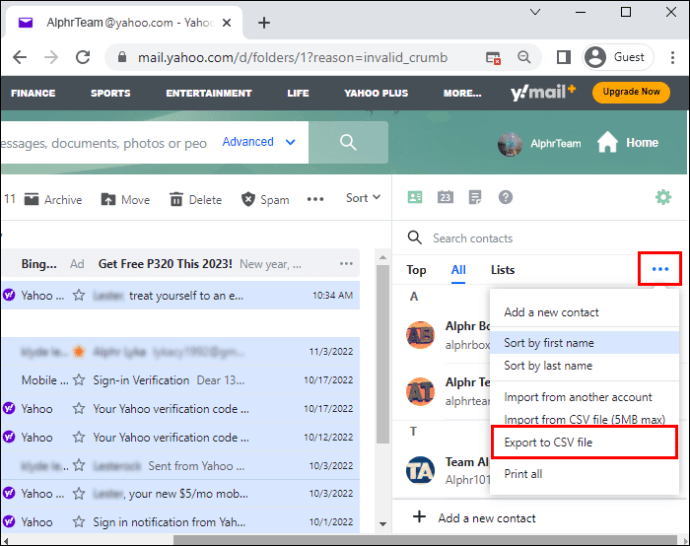Go back using the browser back arrow
This screenshot has width=690, height=546.
click(19, 57)
